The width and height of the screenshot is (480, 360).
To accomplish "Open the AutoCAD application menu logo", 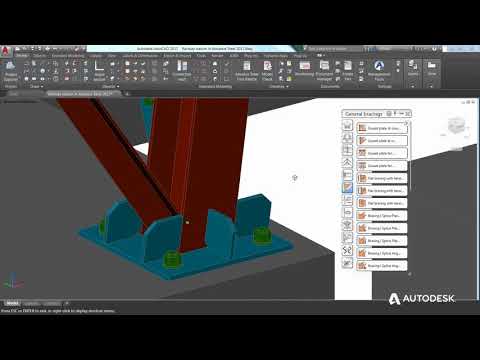I will [x=5, y=51].
